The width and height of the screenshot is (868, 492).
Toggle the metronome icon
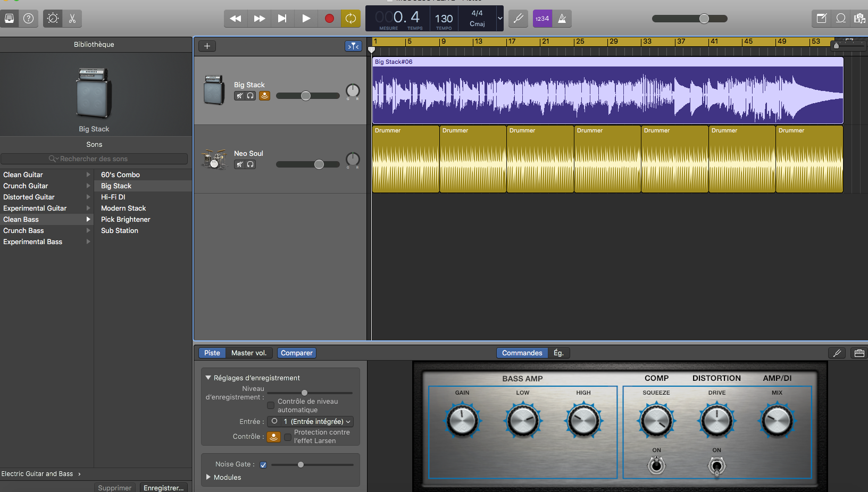click(x=562, y=19)
